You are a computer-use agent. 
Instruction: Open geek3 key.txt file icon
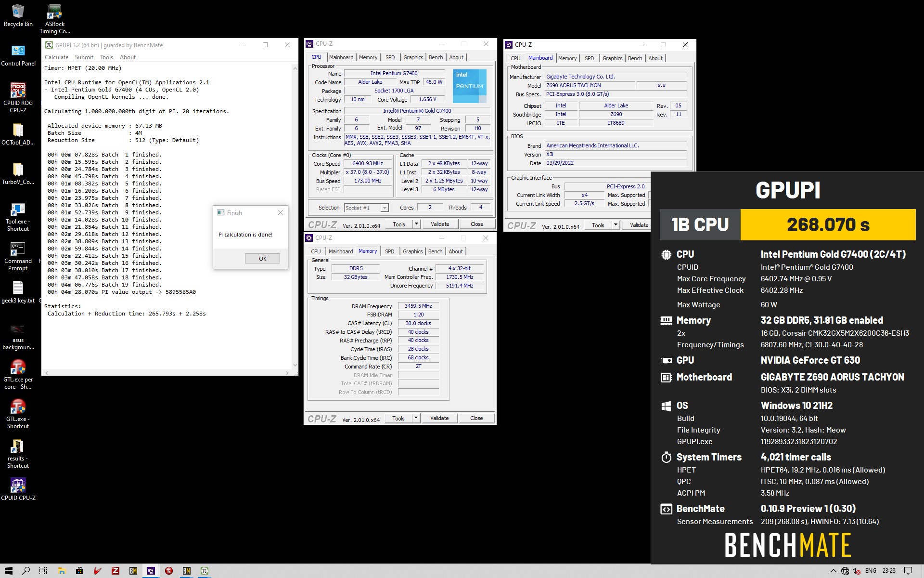click(x=18, y=292)
